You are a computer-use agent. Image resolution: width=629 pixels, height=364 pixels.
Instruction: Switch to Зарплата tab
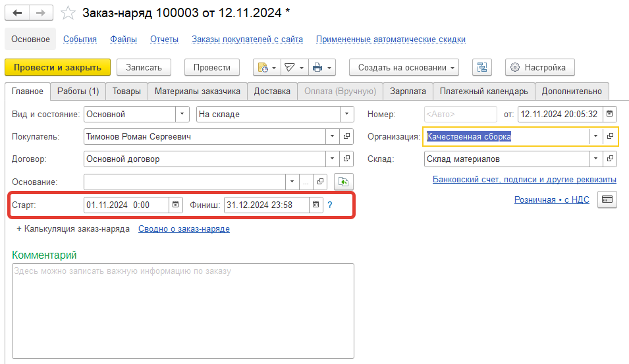tap(408, 91)
